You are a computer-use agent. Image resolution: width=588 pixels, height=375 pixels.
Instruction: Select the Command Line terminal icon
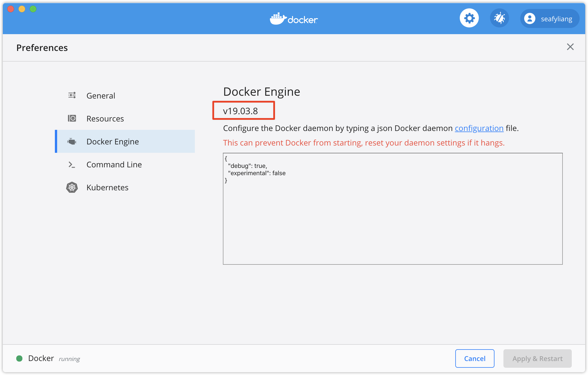pos(72,165)
